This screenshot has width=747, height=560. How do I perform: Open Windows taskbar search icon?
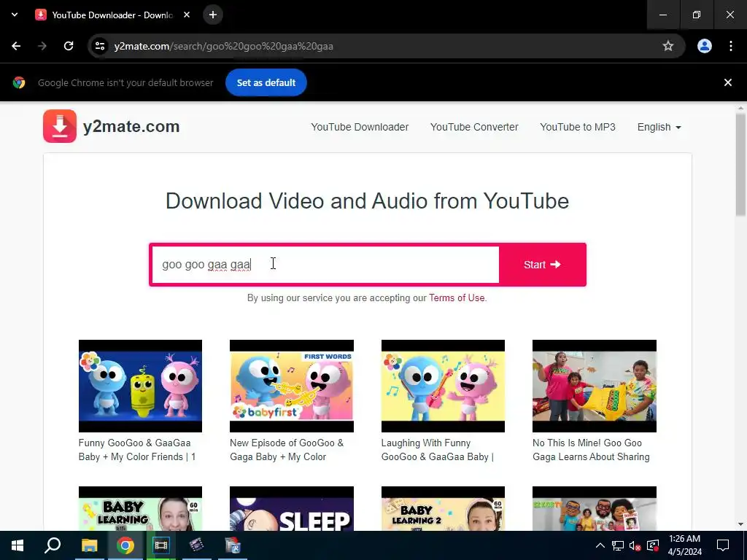(x=53, y=545)
